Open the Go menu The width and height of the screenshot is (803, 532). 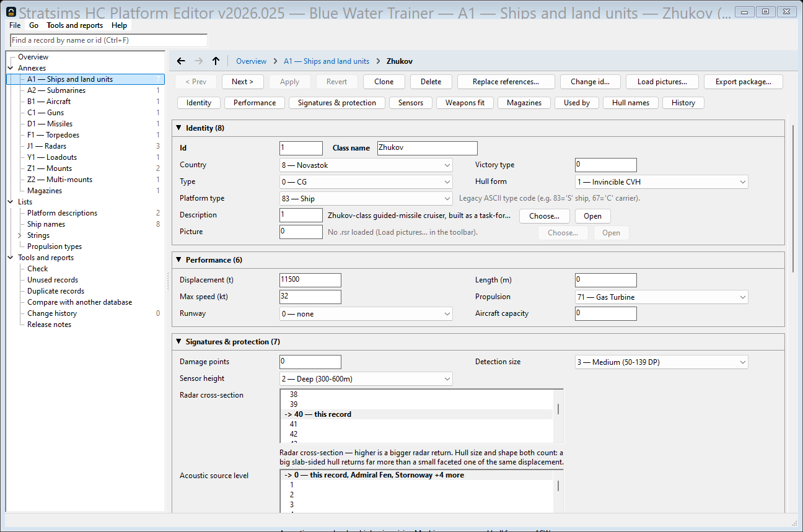point(33,25)
